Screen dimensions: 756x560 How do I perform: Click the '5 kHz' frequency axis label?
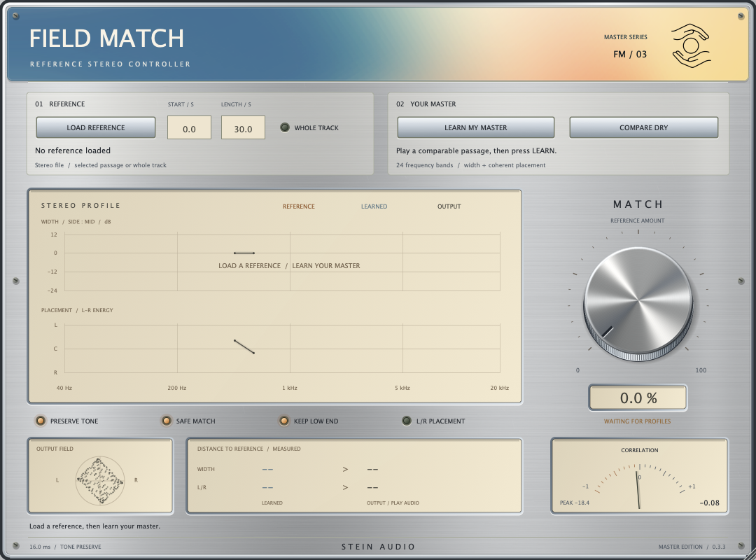[402, 388]
